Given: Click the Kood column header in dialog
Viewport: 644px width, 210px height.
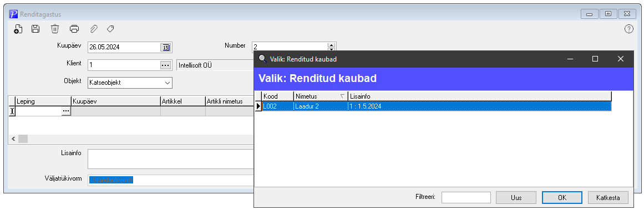Looking at the screenshot, I should point(278,96).
